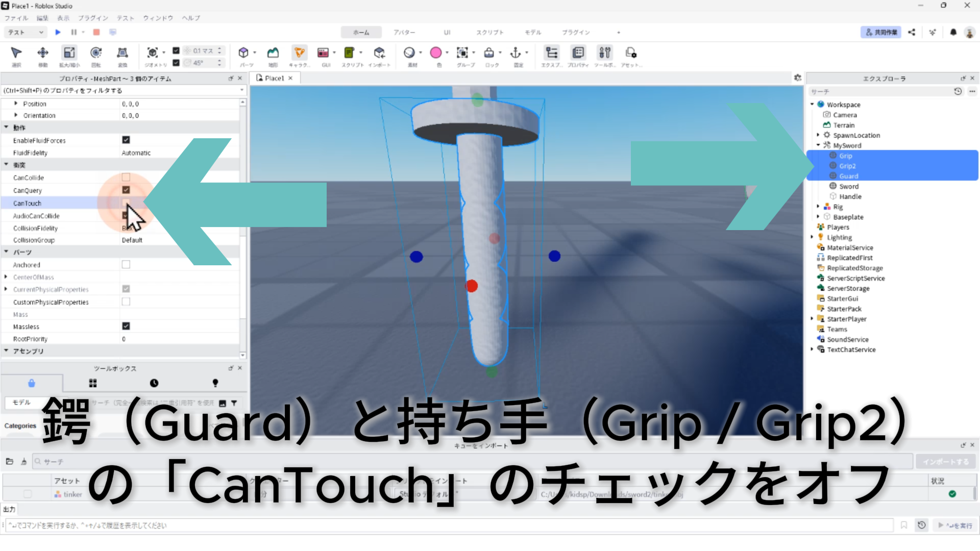Image resolution: width=980 pixels, height=551 pixels.
Task: Insert a Part from toolbar
Action: pos(243,53)
